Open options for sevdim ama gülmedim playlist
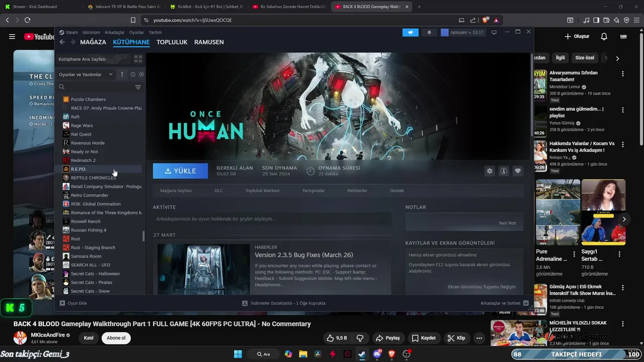Image resolution: width=644 pixels, height=362 pixels. 623,110
